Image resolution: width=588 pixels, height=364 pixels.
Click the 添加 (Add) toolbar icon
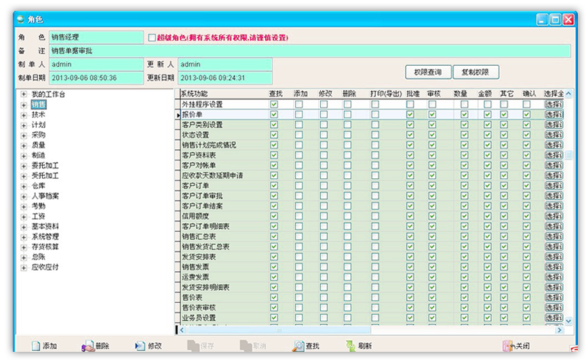coord(36,346)
